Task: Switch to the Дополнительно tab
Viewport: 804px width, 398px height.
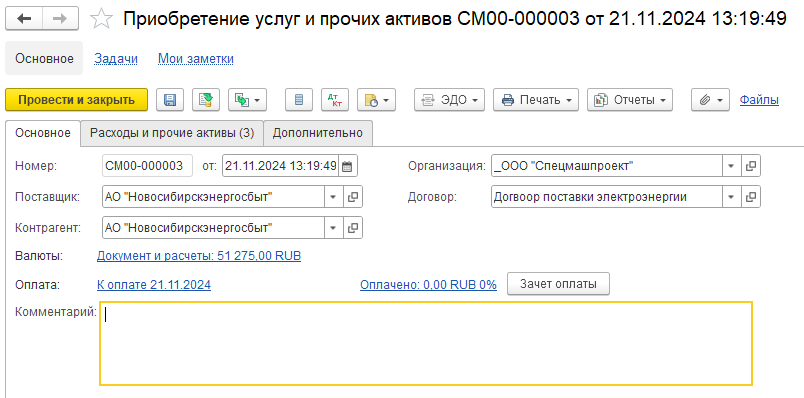Action: (318, 133)
